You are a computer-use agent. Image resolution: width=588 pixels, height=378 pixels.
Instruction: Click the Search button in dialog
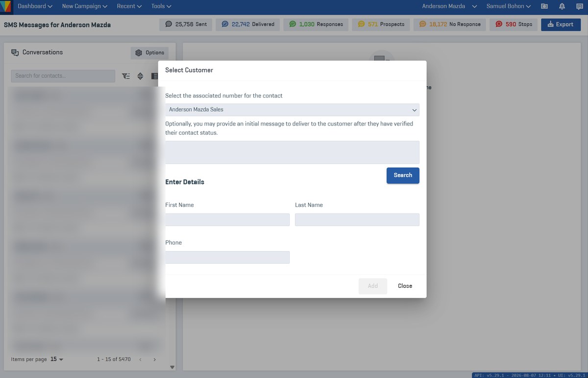pyautogui.click(x=403, y=176)
